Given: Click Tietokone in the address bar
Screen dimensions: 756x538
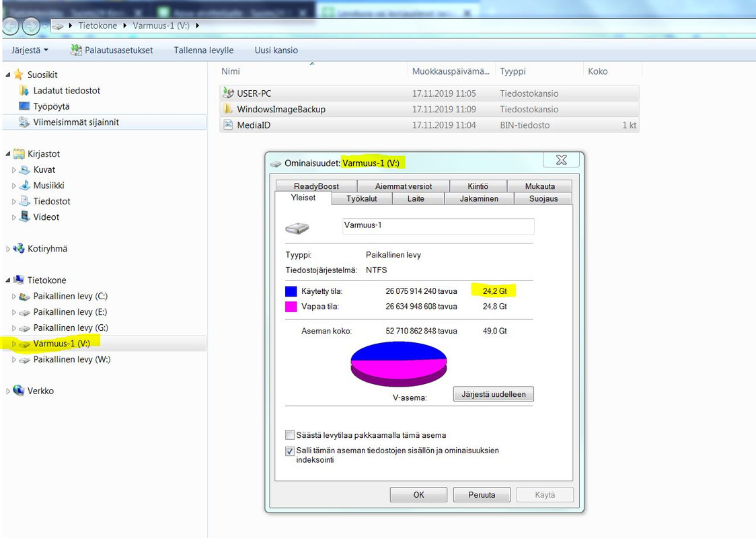Looking at the screenshot, I should (x=98, y=26).
